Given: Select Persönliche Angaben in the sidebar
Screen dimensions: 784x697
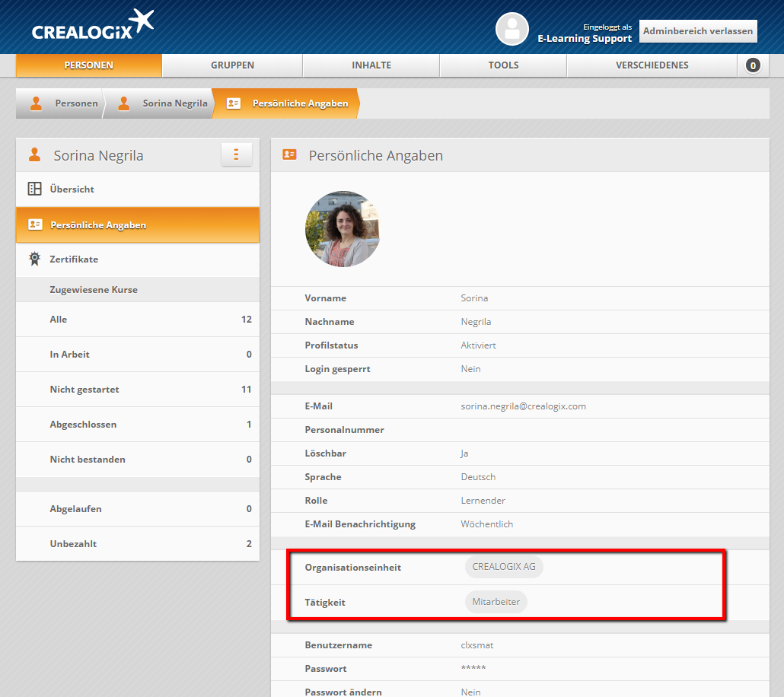Looking at the screenshot, I should 138,225.
